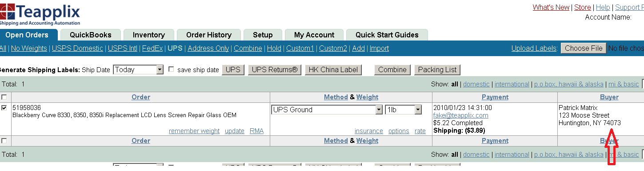Select buyer name Patrick Matrix

point(578,108)
